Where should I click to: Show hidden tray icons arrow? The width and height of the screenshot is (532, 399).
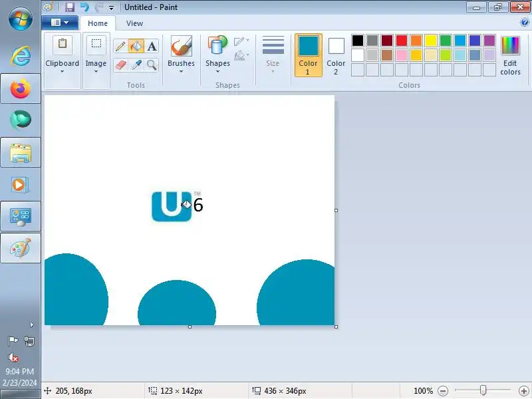click(x=31, y=325)
